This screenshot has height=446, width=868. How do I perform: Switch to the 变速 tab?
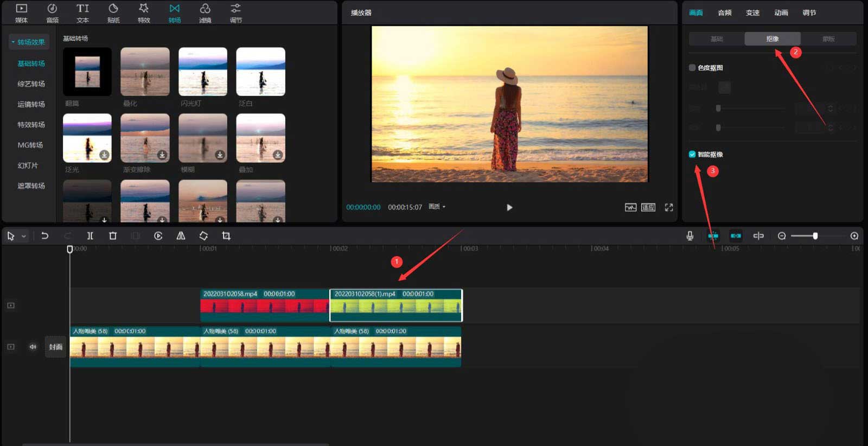click(x=752, y=12)
